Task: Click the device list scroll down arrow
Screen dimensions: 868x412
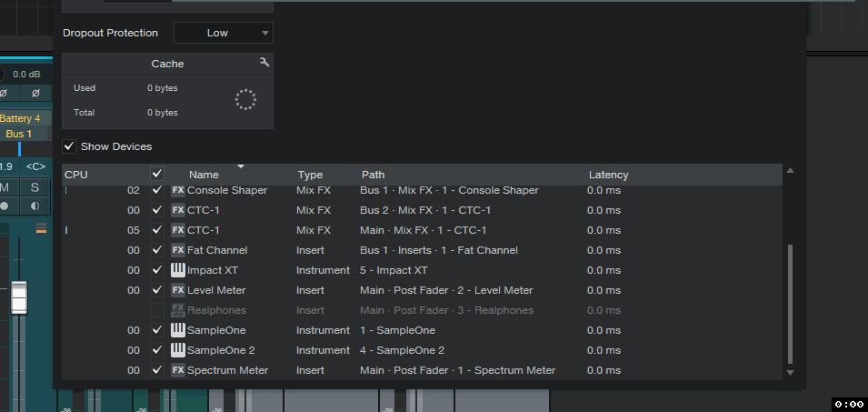Action: [790, 373]
